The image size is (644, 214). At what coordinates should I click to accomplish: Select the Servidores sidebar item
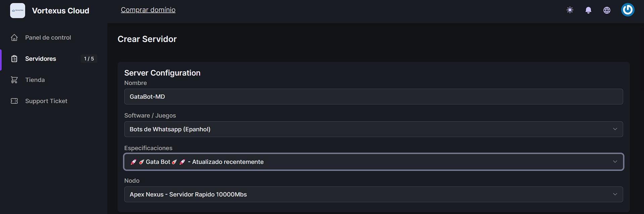coord(41,59)
